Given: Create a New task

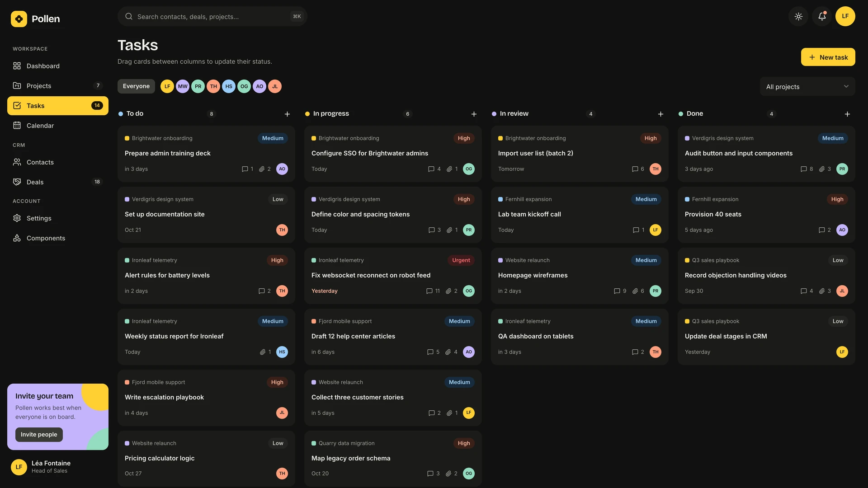Looking at the screenshot, I should (x=828, y=57).
